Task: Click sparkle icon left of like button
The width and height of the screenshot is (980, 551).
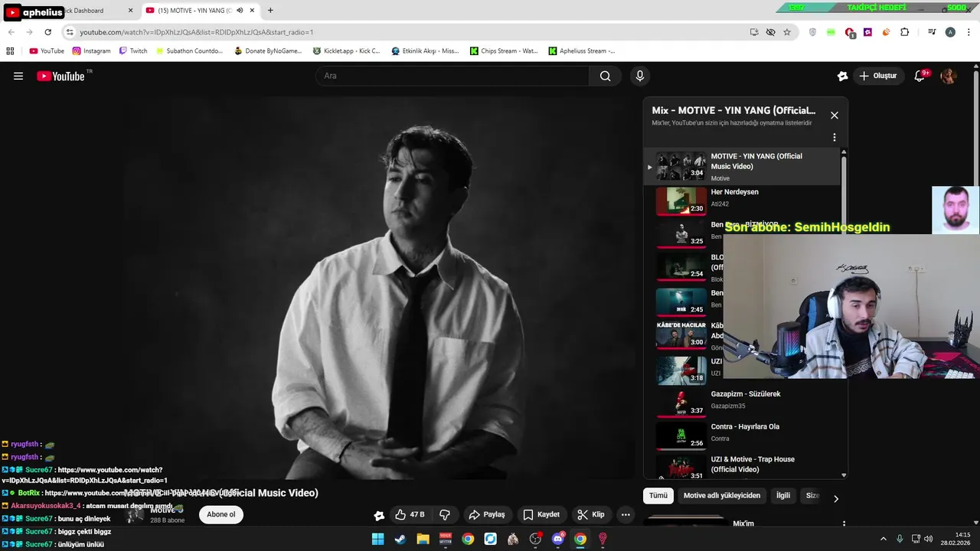Action: click(378, 515)
